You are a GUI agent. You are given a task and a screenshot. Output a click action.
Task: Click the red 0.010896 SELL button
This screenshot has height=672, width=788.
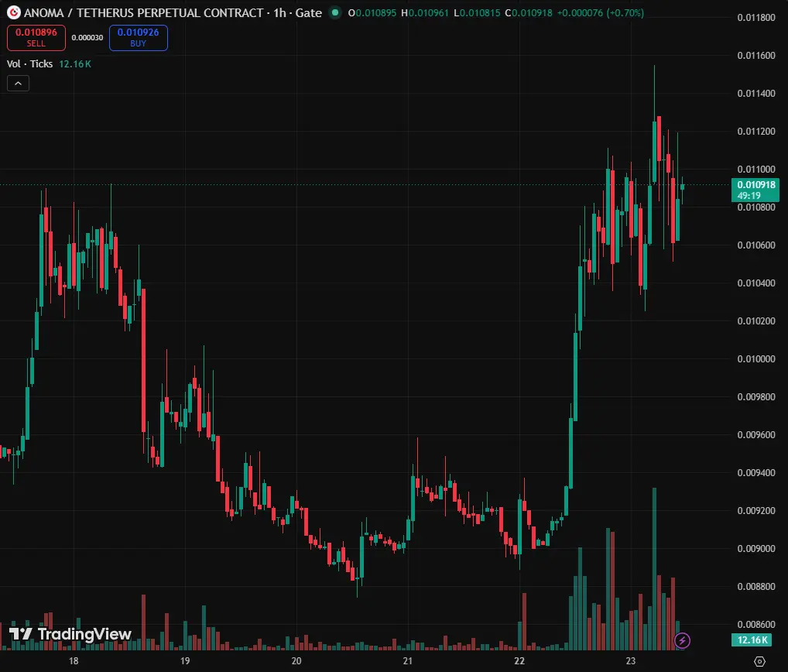[36, 38]
